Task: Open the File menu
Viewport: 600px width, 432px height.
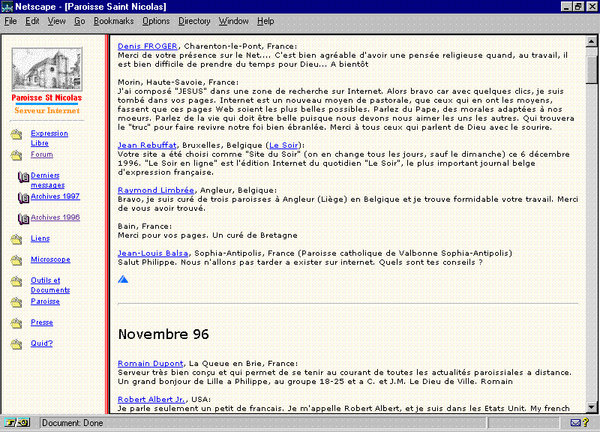Action: 10,21
